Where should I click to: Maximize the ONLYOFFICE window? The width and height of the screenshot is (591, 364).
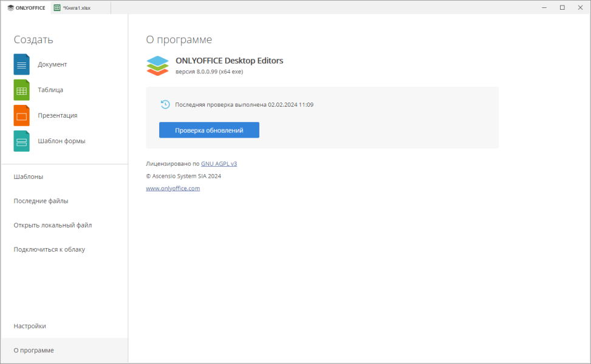coord(562,7)
